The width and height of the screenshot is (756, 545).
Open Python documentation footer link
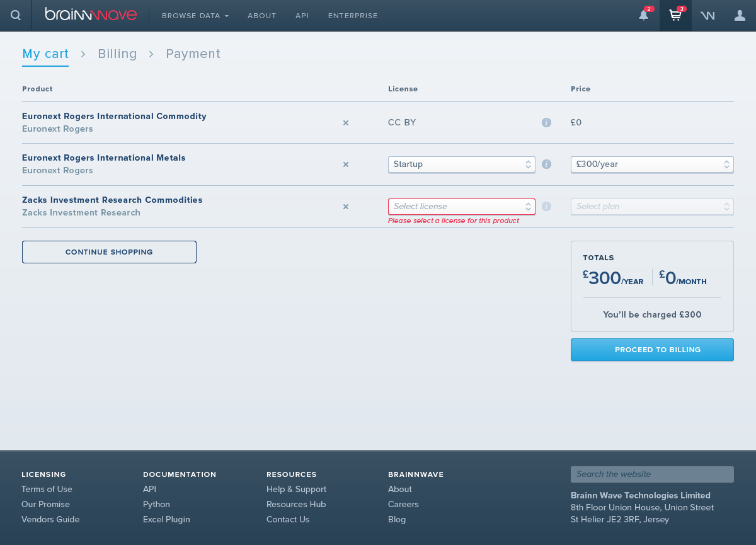coord(156,505)
